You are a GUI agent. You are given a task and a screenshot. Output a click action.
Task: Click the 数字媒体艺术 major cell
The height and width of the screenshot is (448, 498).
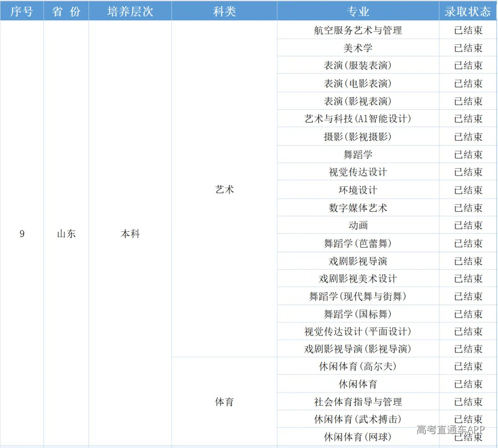358,208
